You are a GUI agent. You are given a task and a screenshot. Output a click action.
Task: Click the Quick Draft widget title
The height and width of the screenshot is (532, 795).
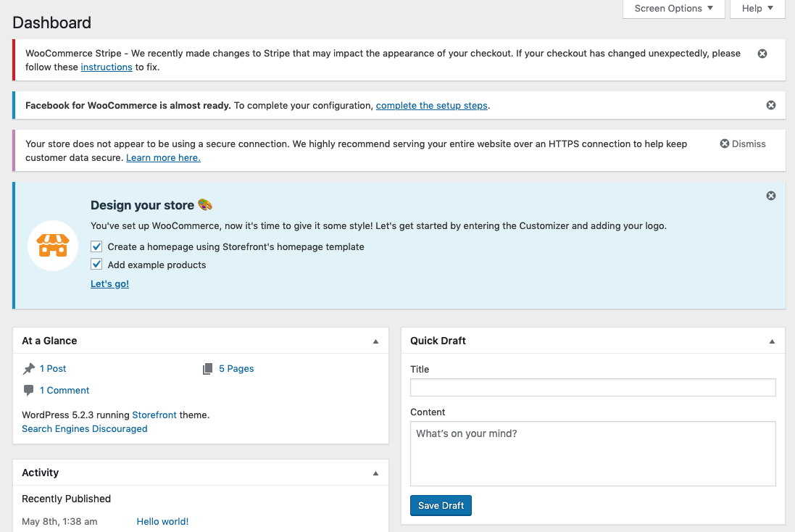pyautogui.click(x=438, y=341)
